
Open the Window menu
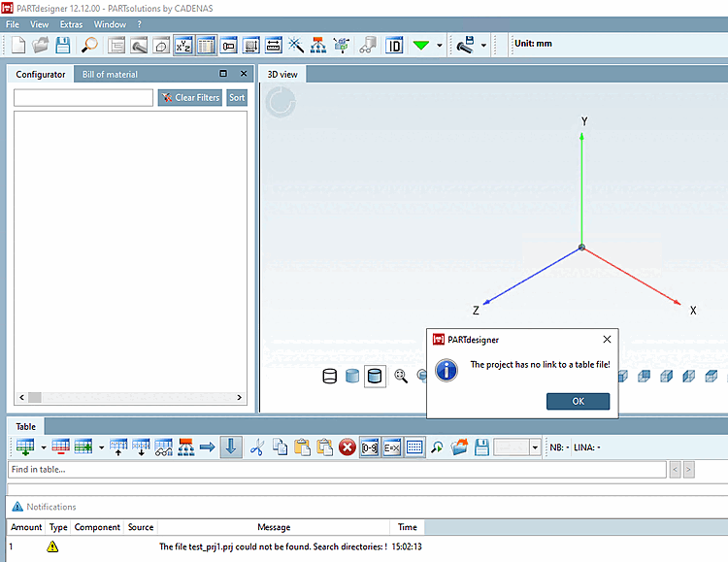point(110,24)
